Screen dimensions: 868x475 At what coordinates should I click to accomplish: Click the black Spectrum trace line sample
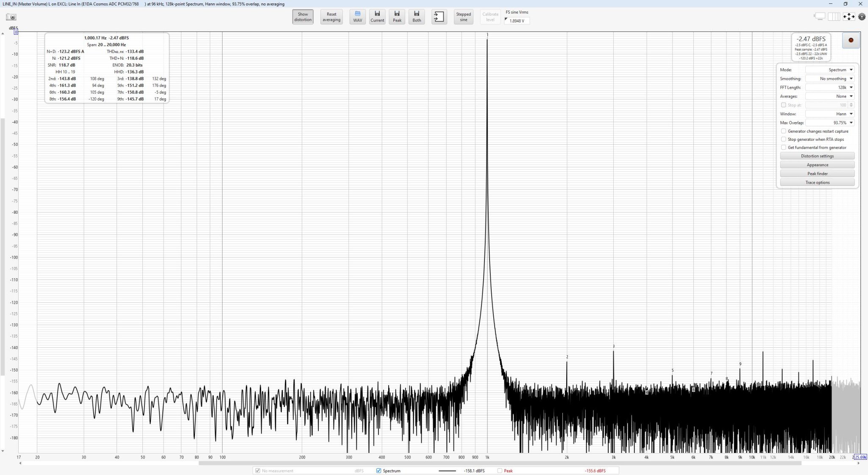pyautogui.click(x=447, y=471)
